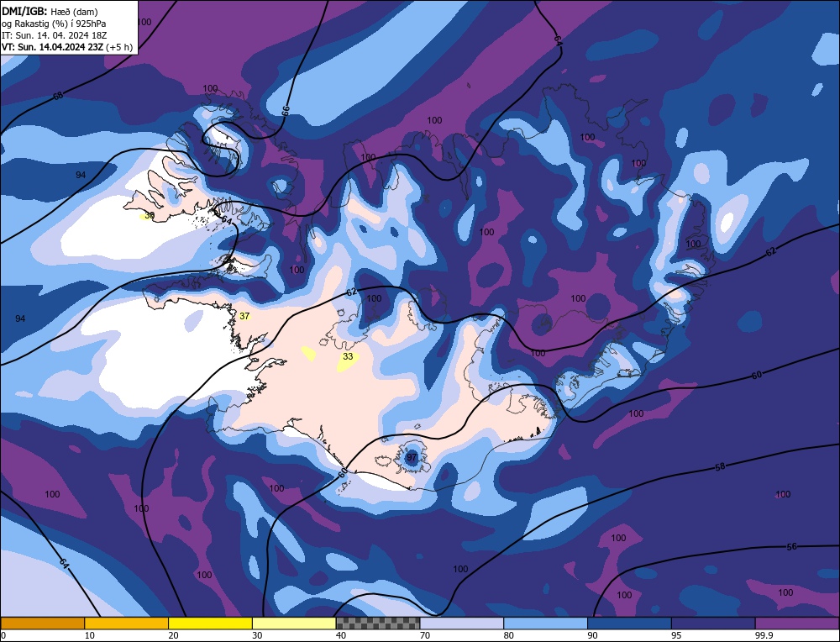Click the 'DMI/IGB: Hæð (dam)' title line
Screen dimensions: 840x642
click(50, 11)
